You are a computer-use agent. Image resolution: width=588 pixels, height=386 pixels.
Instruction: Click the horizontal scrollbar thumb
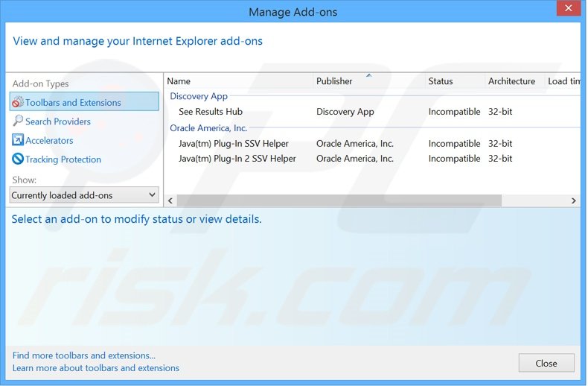coord(339,200)
